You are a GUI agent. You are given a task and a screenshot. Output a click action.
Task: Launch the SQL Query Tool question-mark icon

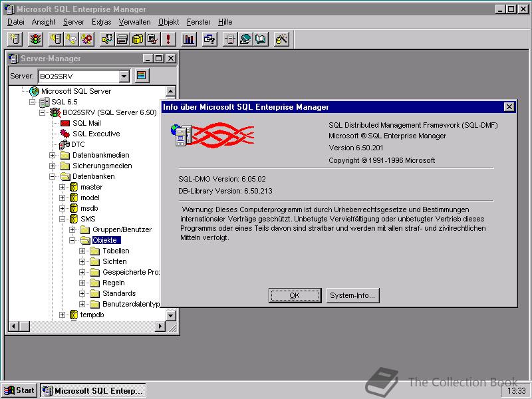click(x=209, y=39)
